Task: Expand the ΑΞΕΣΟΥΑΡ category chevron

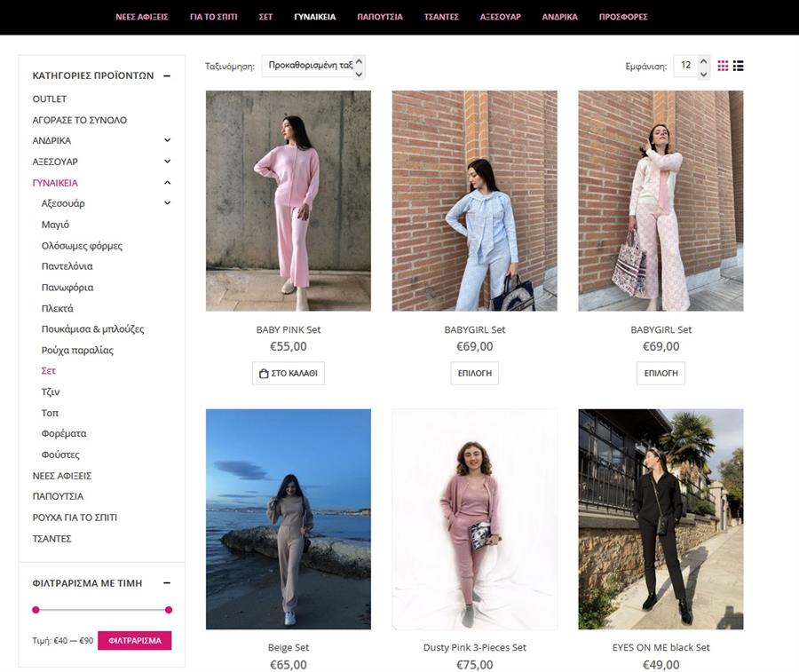Action: 167,162
